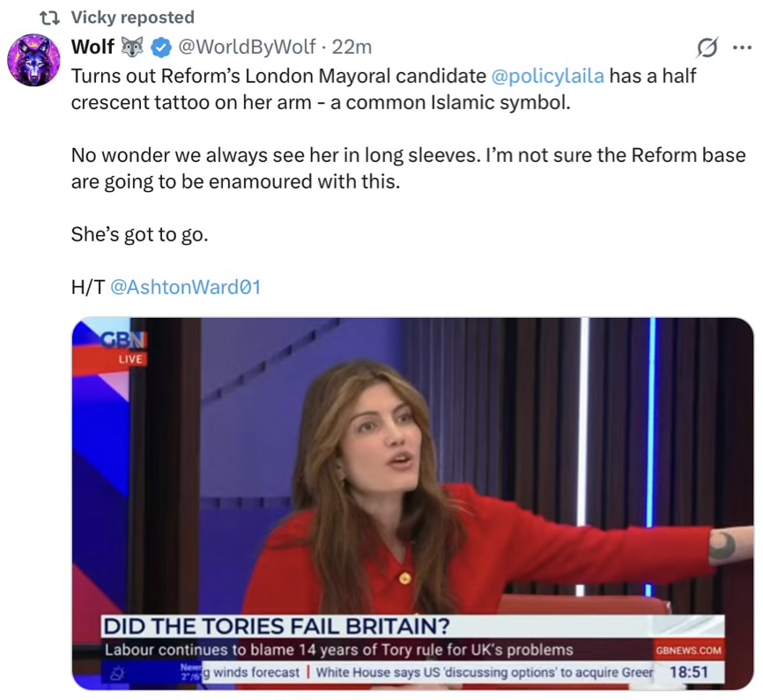Open the 22m timestamp link
This screenshot has height=700, width=763.
[x=352, y=47]
